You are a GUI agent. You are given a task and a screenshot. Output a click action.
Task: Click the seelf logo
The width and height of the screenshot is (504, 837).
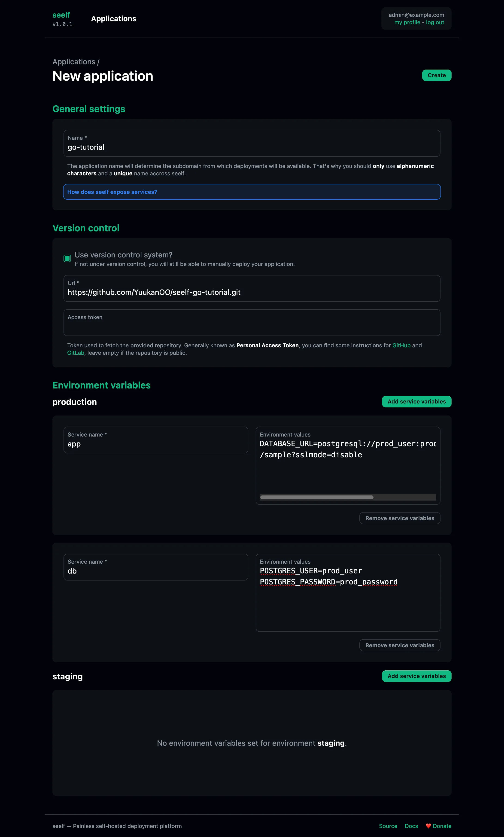(x=61, y=15)
